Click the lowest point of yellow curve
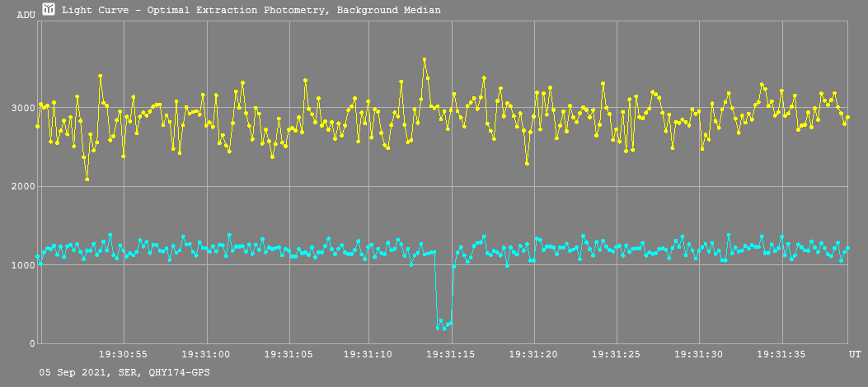The image size is (868, 387). 87,179
